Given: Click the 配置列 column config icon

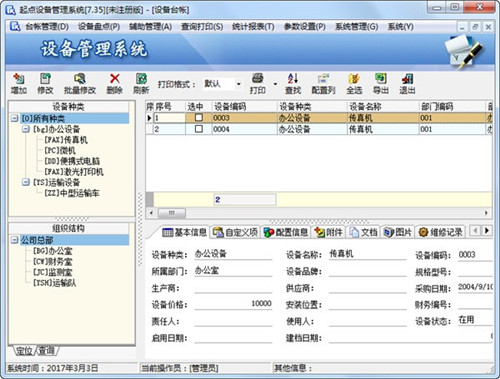Looking at the screenshot, I should coord(323,84).
